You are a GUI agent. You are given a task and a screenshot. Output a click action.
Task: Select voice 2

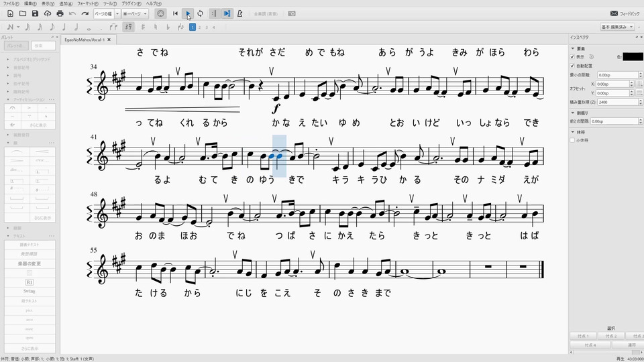(x=200, y=27)
